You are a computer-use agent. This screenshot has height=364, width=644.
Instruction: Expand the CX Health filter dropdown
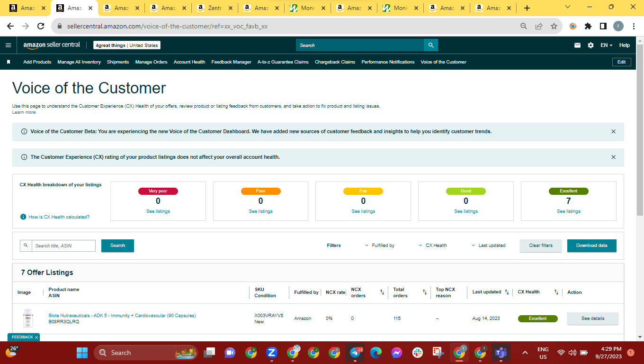[433, 246]
